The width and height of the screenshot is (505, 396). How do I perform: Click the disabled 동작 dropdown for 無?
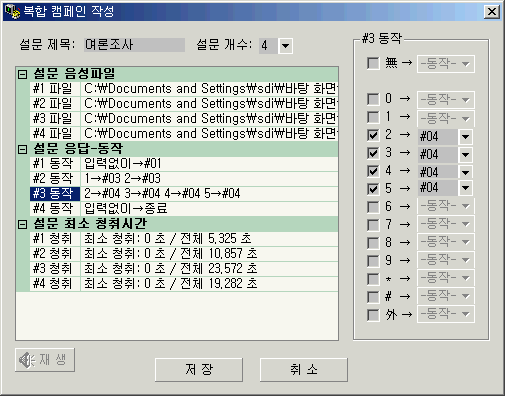click(446, 64)
